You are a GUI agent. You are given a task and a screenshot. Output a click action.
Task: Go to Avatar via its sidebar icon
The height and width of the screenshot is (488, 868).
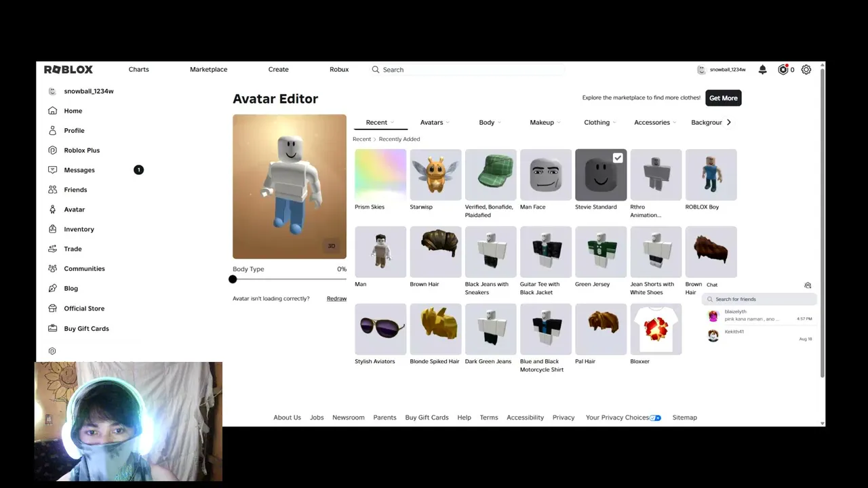tap(52, 209)
